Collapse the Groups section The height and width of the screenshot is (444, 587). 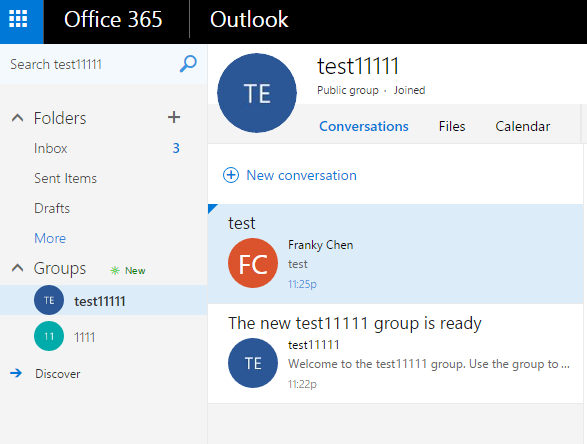[x=18, y=268]
